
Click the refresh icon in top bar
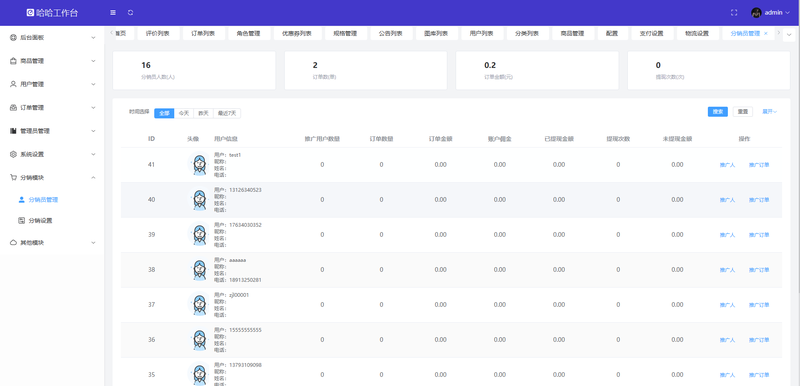131,13
